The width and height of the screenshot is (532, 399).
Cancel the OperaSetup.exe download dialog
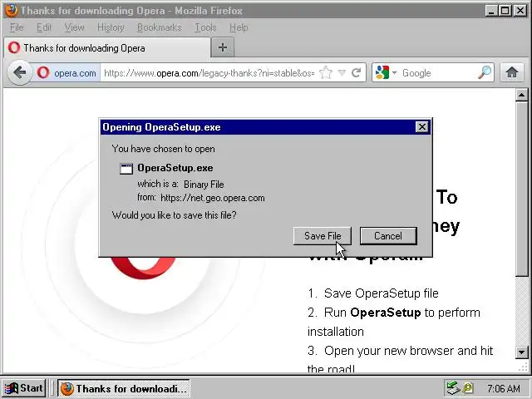click(x=388, y=236)
